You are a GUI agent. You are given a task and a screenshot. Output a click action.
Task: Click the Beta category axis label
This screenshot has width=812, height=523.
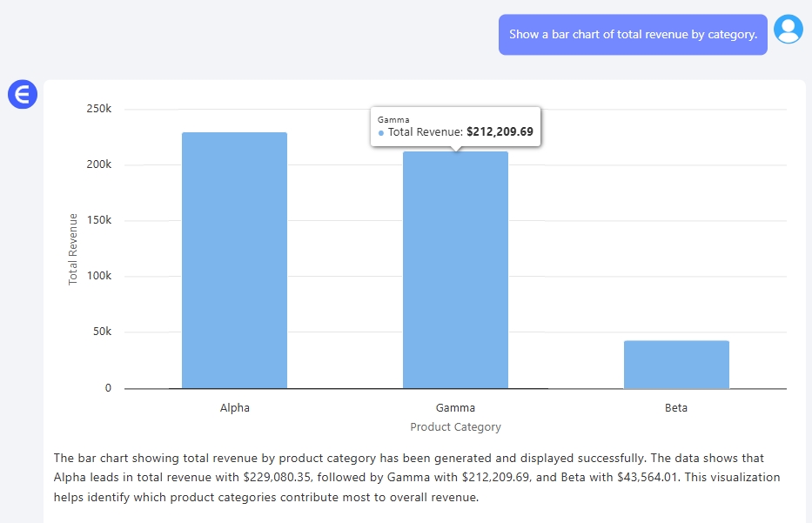tap(676, 407)
